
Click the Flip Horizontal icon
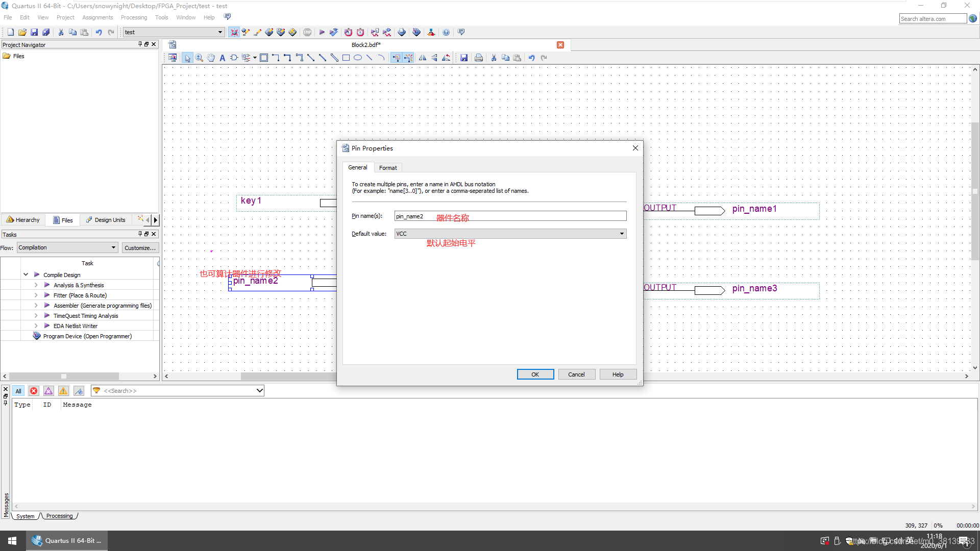tap(423, 58)
